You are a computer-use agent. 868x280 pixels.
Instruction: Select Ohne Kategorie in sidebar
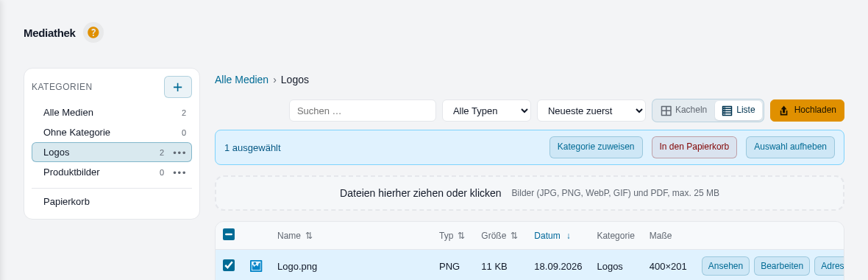[112, 133]
